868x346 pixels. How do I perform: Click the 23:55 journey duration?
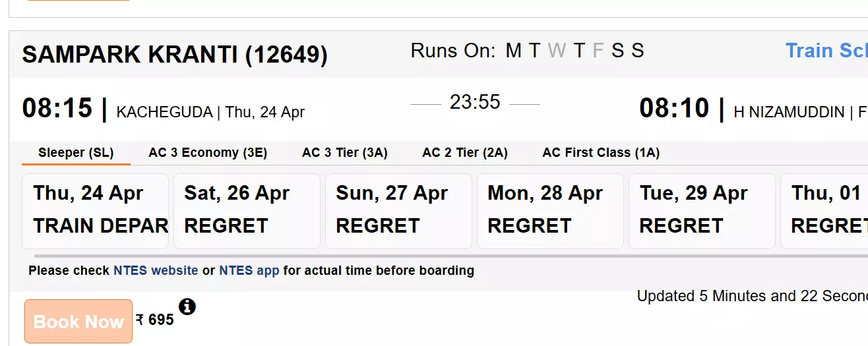click(x=475, y=102)
